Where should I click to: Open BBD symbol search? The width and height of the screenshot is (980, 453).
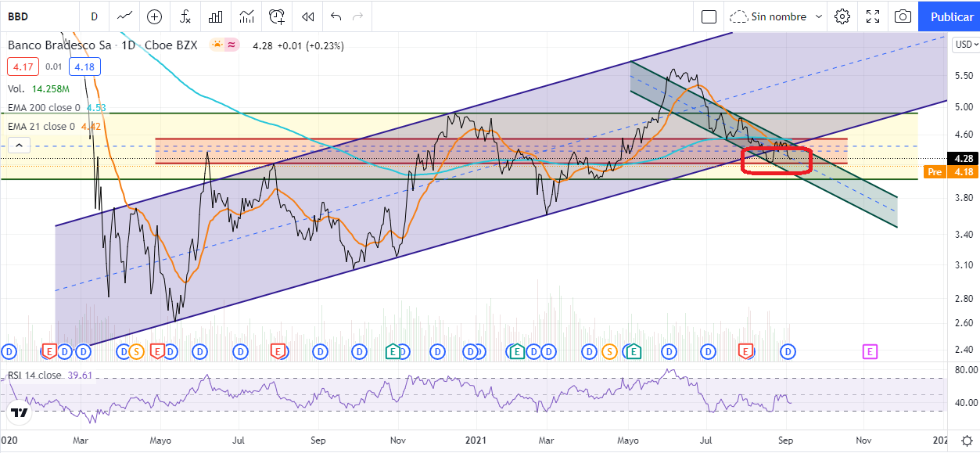pos(31,16)
